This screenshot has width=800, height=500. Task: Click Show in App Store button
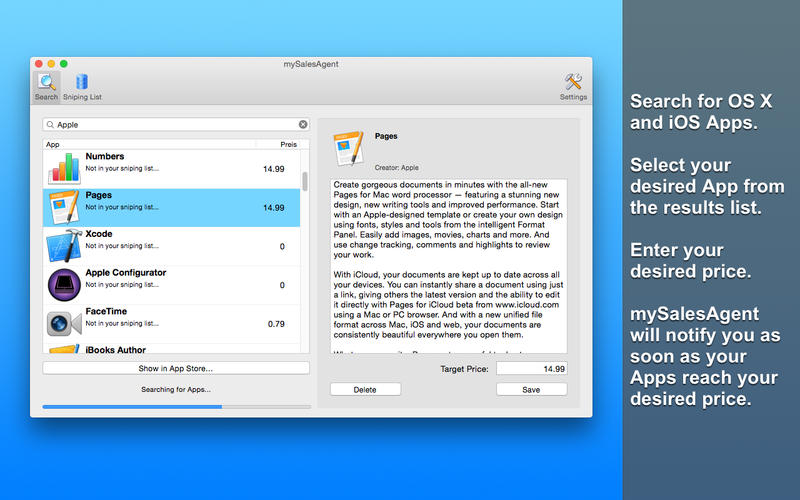pyautogui.click(x=176, y=368)
